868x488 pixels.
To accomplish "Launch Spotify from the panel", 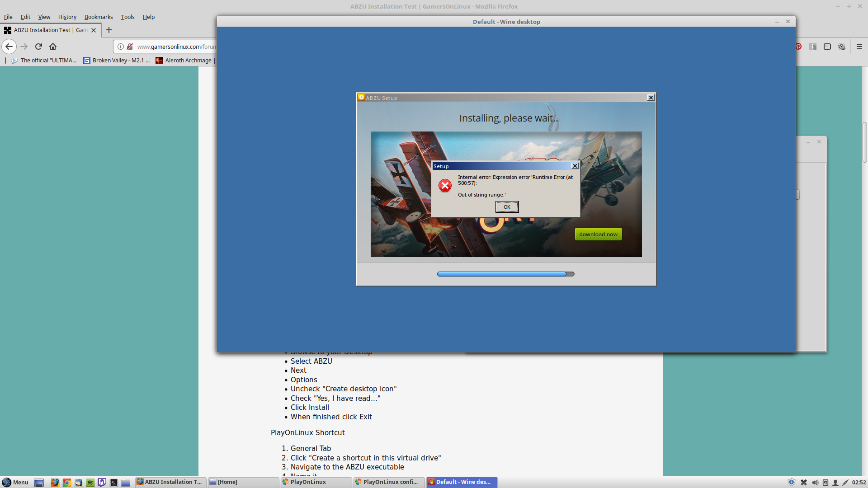I will pyautogui.click(x=90, y=482).
